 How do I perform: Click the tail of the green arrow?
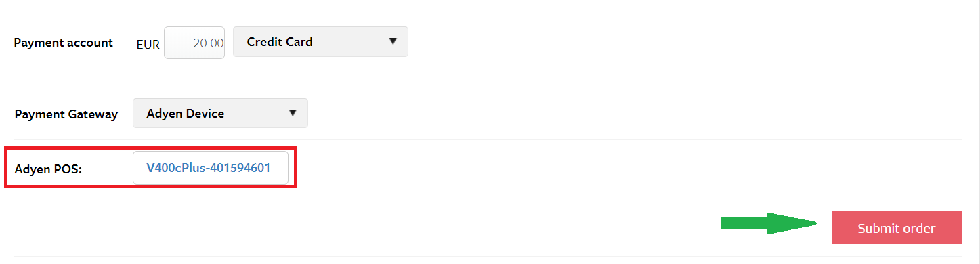[x=725, y=223]
